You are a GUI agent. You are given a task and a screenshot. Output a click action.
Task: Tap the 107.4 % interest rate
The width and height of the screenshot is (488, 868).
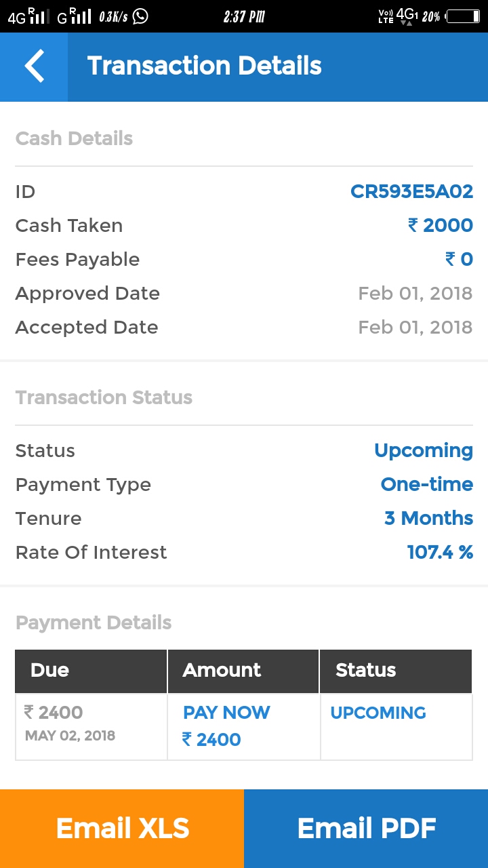(x=440, y=553)
